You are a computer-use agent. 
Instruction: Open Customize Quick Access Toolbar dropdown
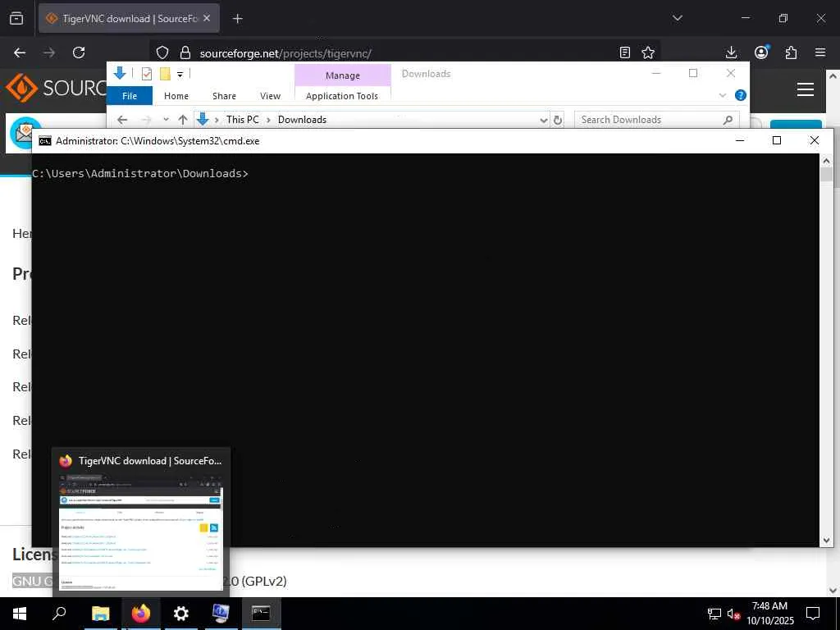pos(180,75)
